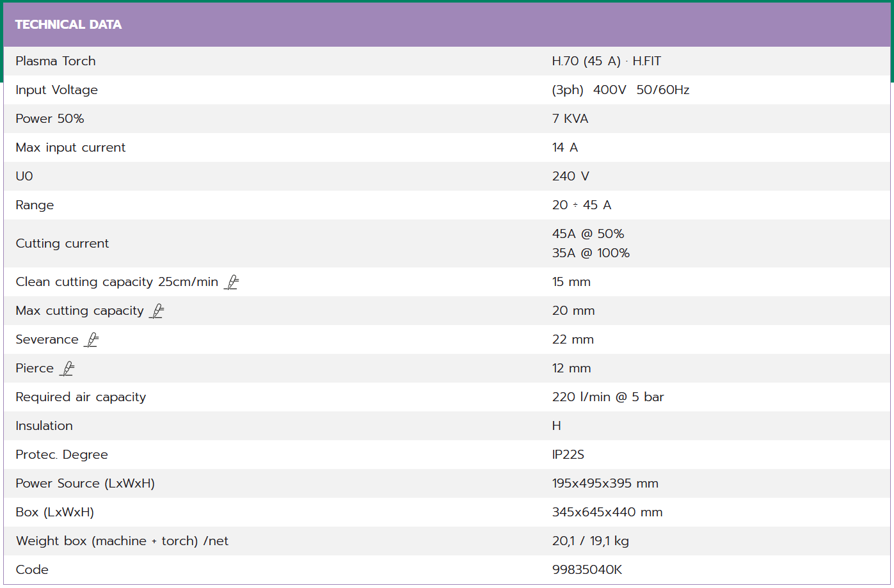Viewport: 894px width, 588px height.
Task: Select the Pierce label text
Action: pyautogui.click(x=35, y=368)
